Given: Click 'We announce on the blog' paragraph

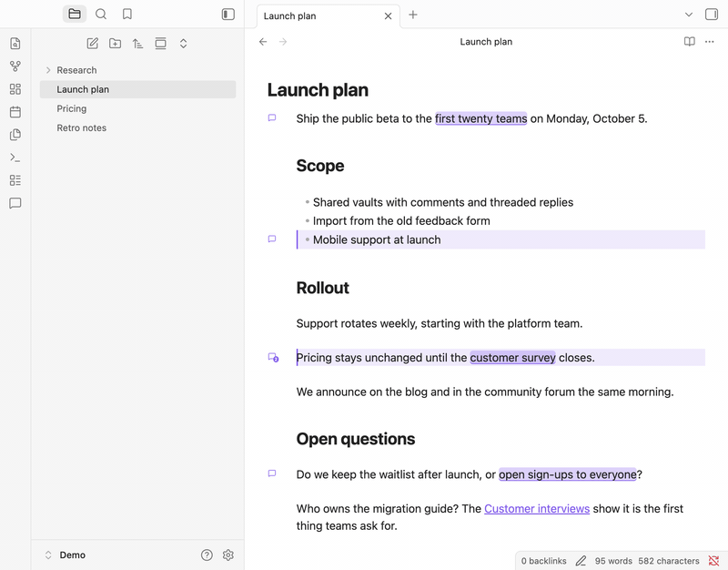Looking at the screenshot, I should point(485,392).
